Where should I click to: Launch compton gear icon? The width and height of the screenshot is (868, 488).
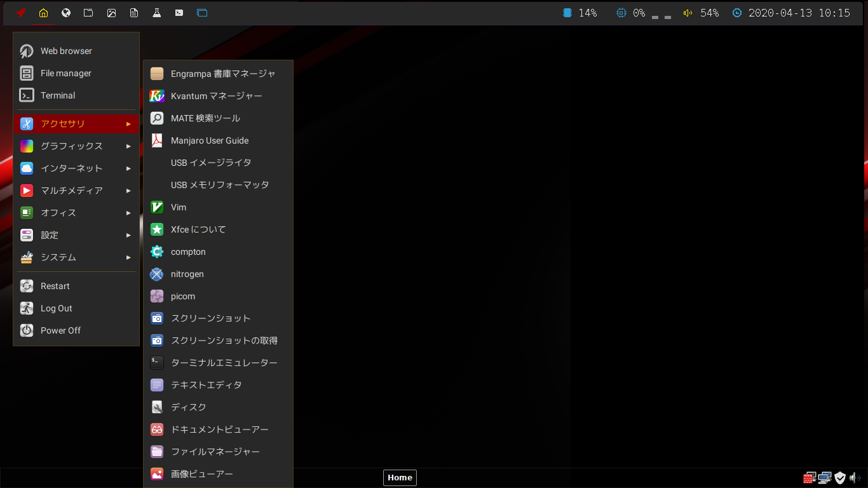click(x=157, y=252)
